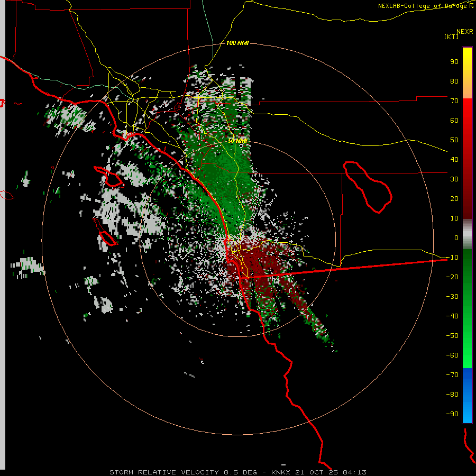Select the 90 value on the velocity scale

454,62
